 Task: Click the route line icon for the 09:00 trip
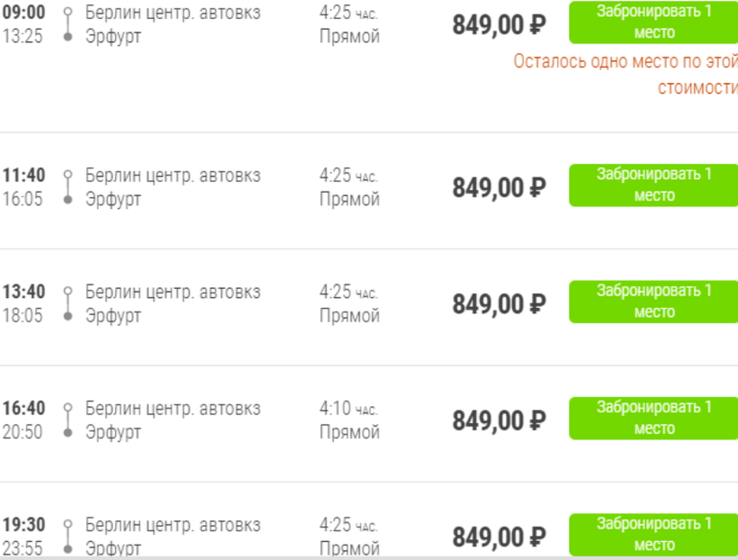pos(67,24)
